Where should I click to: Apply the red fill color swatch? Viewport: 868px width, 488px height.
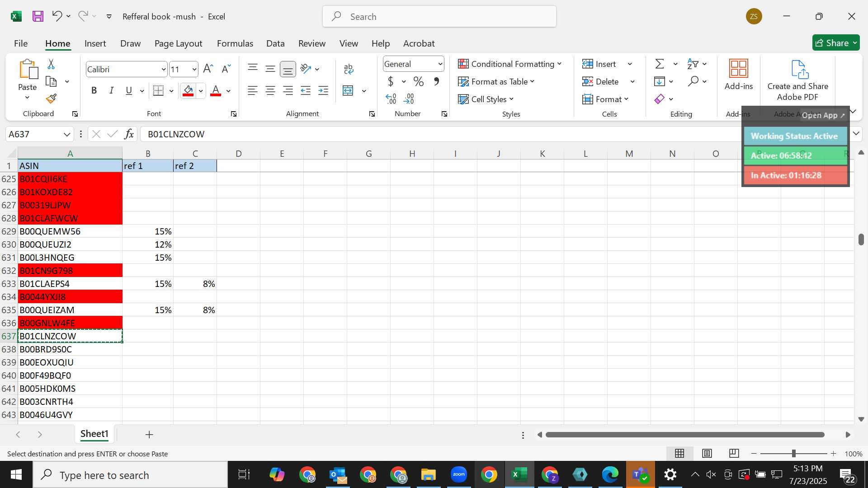(x=189, y=91)
